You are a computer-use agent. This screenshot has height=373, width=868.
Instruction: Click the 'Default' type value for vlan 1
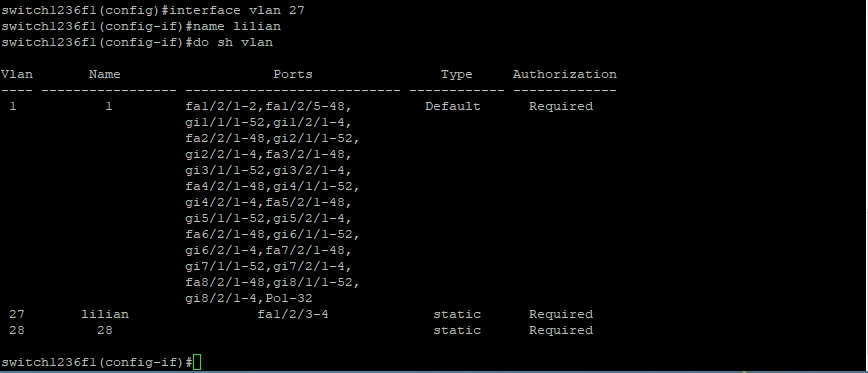tap(453, 106)
